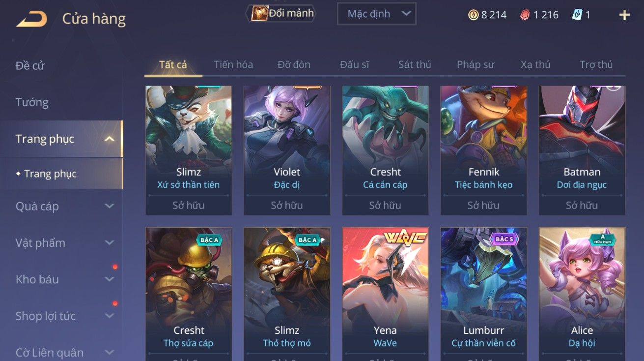Open the Đổi mảnh chest icon
The height and width of the screenshot is (361, 644).
tap(259, 13)
